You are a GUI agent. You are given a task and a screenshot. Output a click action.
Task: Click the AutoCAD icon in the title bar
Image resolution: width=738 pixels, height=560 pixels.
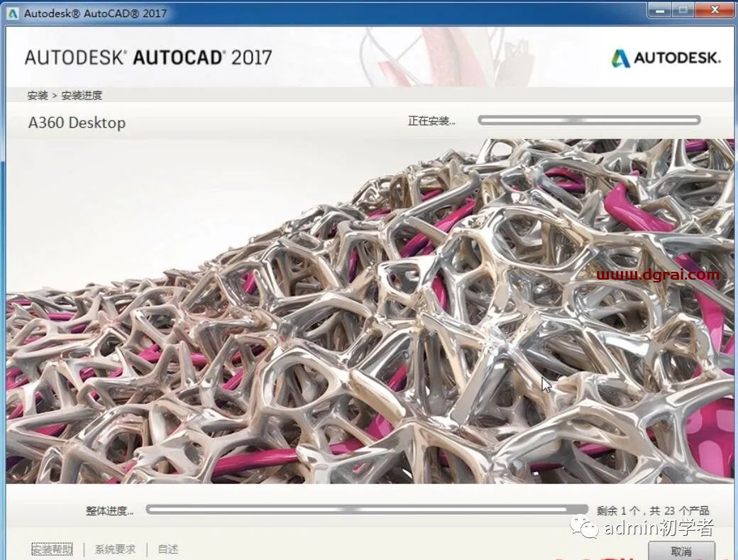[x=13, y=13]
